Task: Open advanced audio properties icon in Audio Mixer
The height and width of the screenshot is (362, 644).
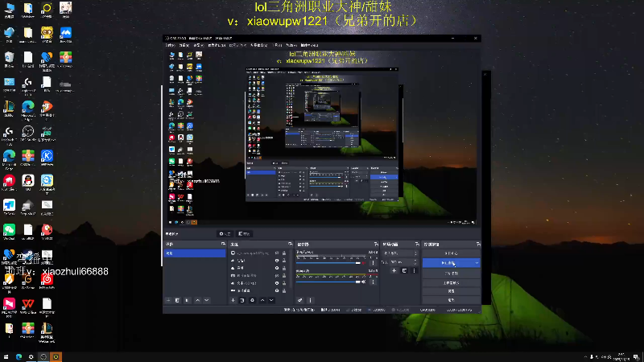Action: pyautogui.click(x=299, y=300)
